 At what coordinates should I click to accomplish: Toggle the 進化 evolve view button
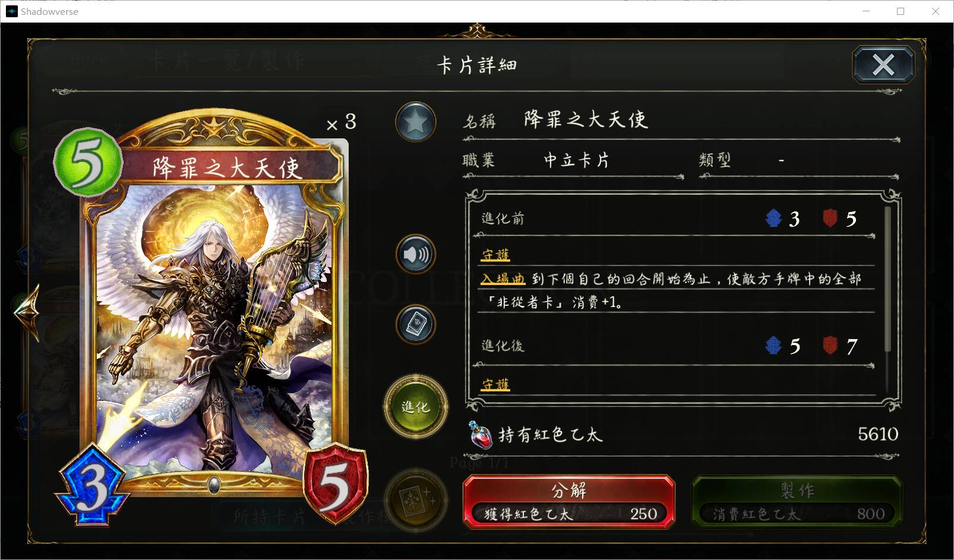pos(416,407)
